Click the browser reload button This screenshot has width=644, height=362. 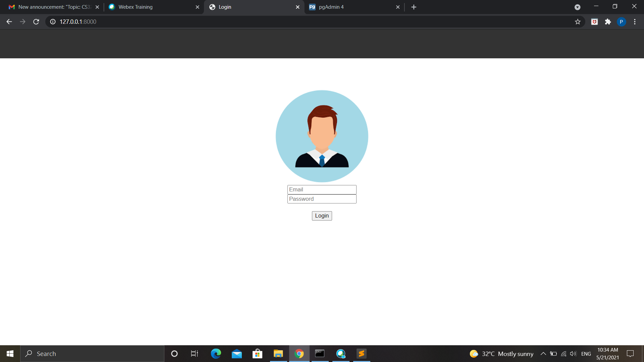pyautogui.click(x=36, y=22)
